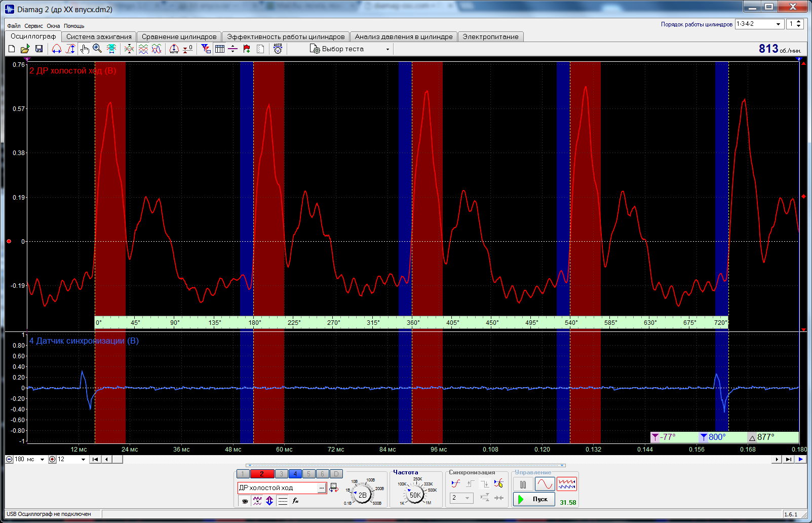Toggle channel 4 blue button
Screen dimensions: 812x523
(x=295, y=474)
